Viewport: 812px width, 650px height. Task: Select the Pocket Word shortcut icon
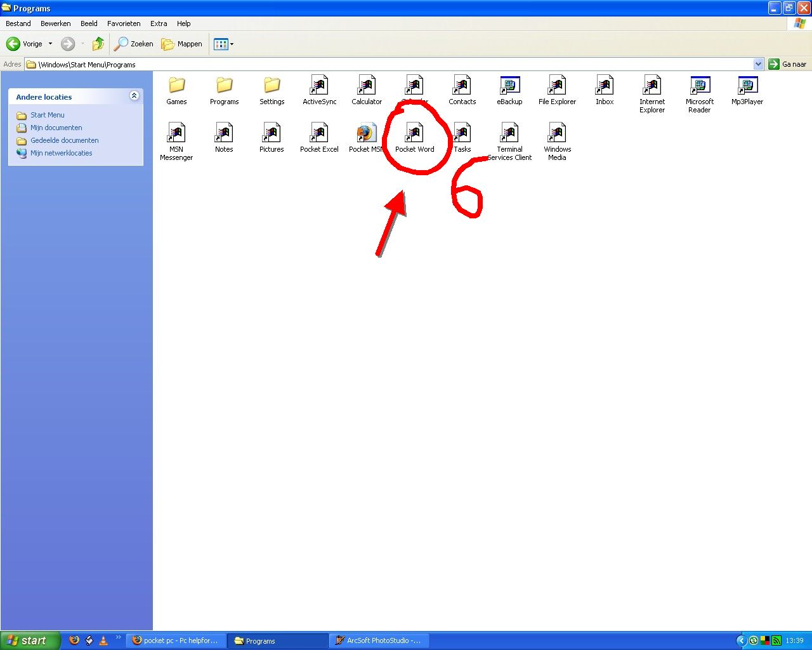click(x=414, y=133)
